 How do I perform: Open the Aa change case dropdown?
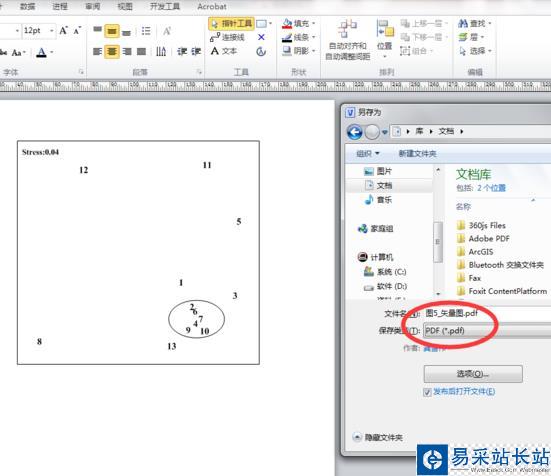(18, 53)
